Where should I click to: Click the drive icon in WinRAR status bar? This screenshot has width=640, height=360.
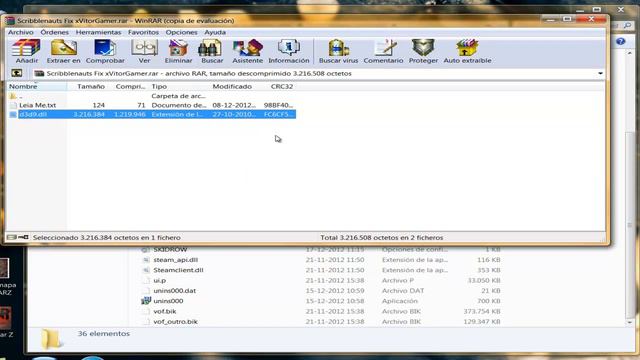[x=11, y=237]
